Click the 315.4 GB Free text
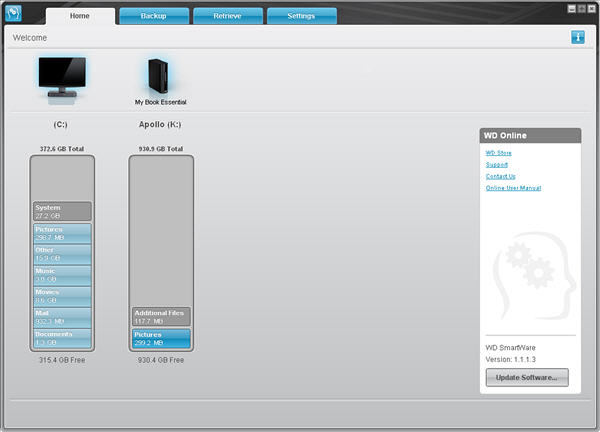Screen dimensions: 600x432 (x=62, y=360)
